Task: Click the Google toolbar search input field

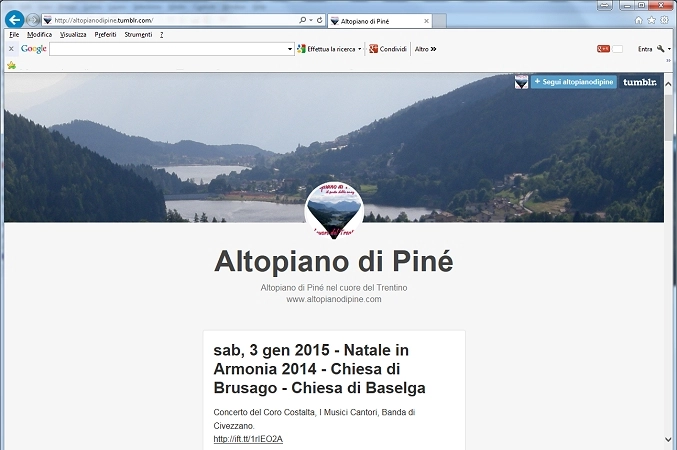Action: pos(168,49)
